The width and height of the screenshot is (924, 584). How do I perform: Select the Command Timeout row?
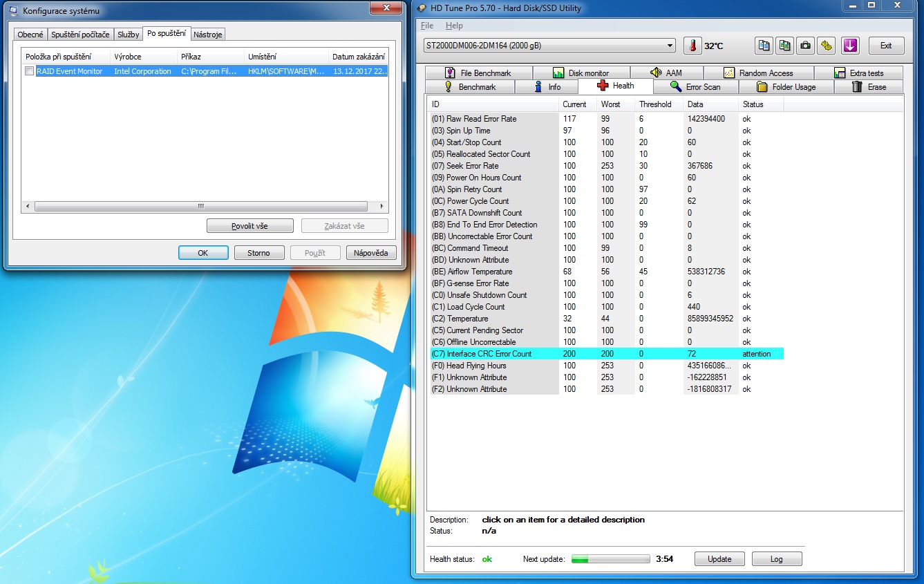tap(605, 248)
